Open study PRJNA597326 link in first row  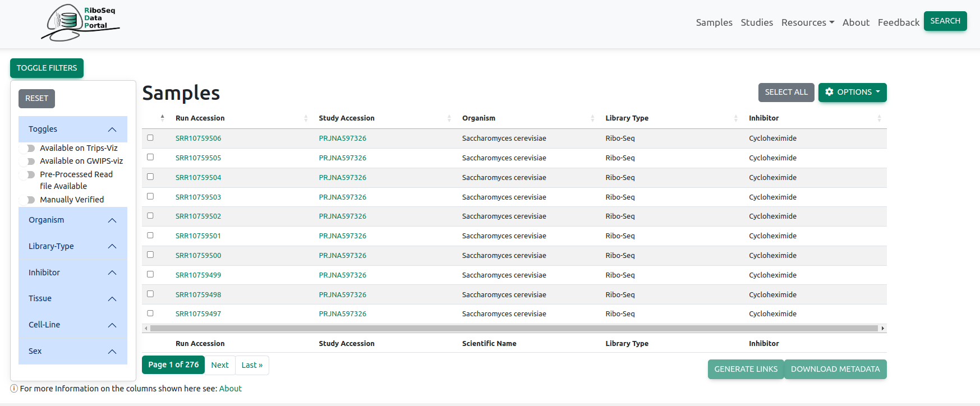342,139
